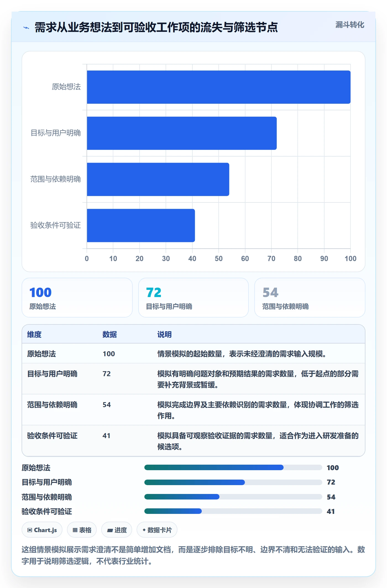Click the 原始想法 bar in the chart
Viewport: 387px width, 588px height.
219,87
